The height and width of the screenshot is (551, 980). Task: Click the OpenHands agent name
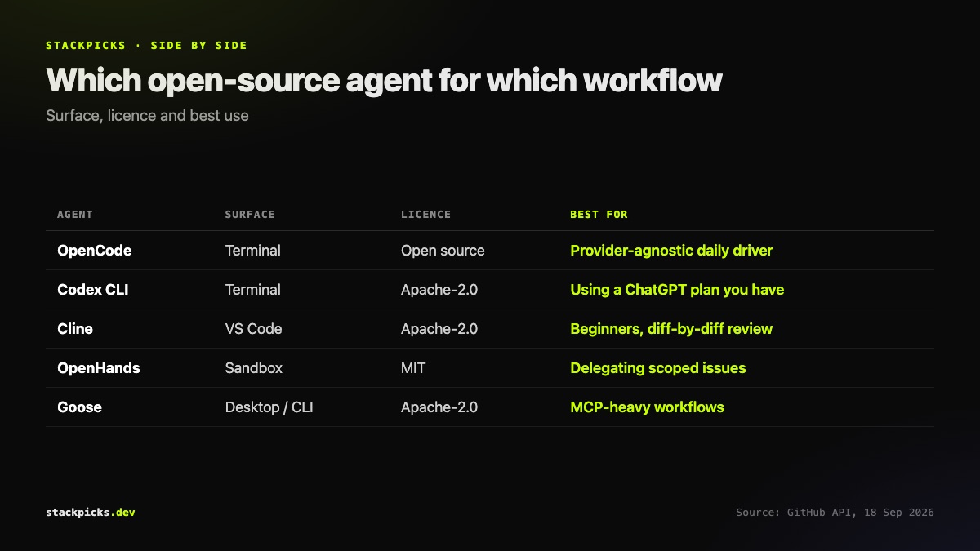(99, 368)
